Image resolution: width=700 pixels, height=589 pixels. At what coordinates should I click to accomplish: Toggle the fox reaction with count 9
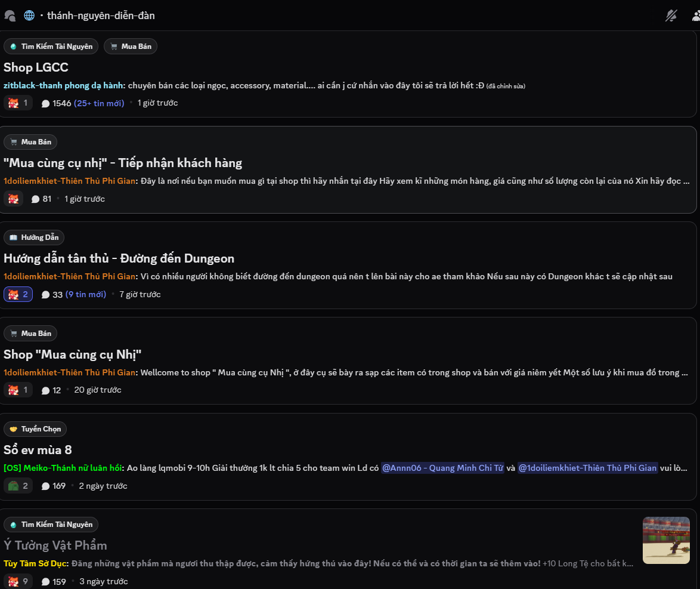pyautogui.click(x=18, y=581)
